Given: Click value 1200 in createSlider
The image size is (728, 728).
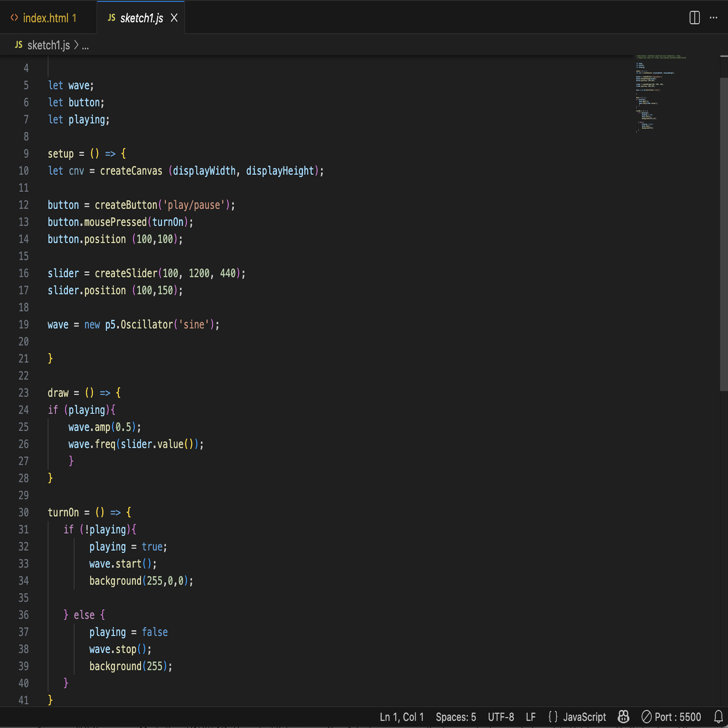Looking at the screenshot, I should pyautogui.click(x=199, y=274).
